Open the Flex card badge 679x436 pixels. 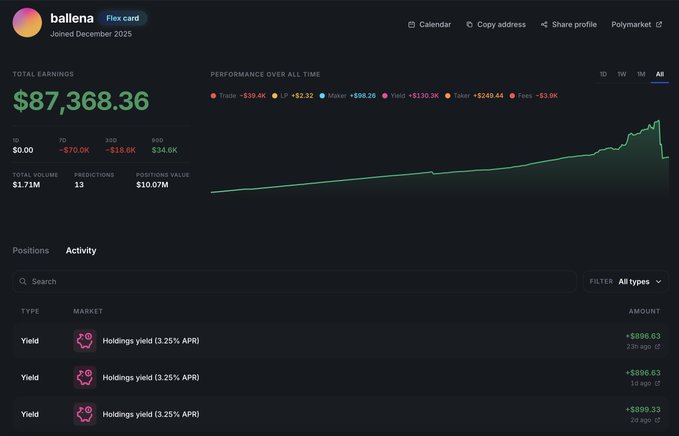click(x=123, y=18)
